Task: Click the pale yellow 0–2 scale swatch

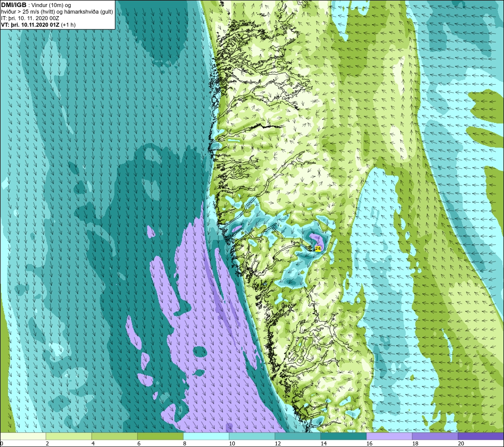Action: coord(23,436)
